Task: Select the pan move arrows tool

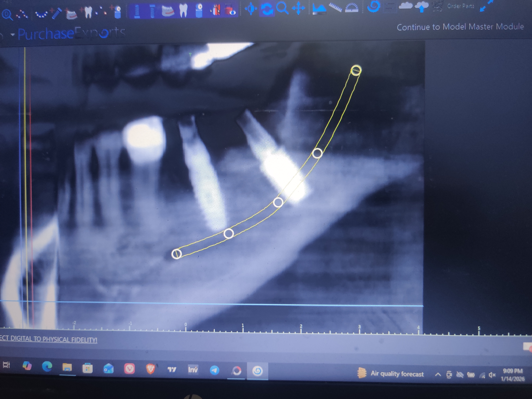Action: tap(298, 8)
